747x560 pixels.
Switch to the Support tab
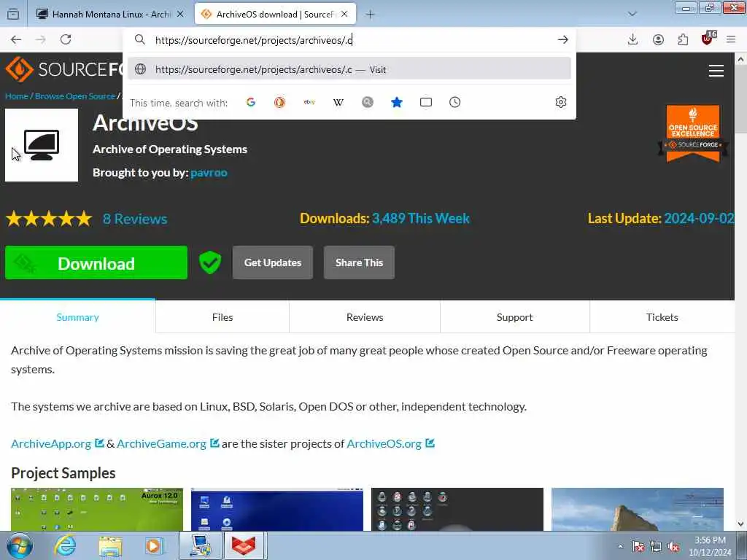click(514, 317)
